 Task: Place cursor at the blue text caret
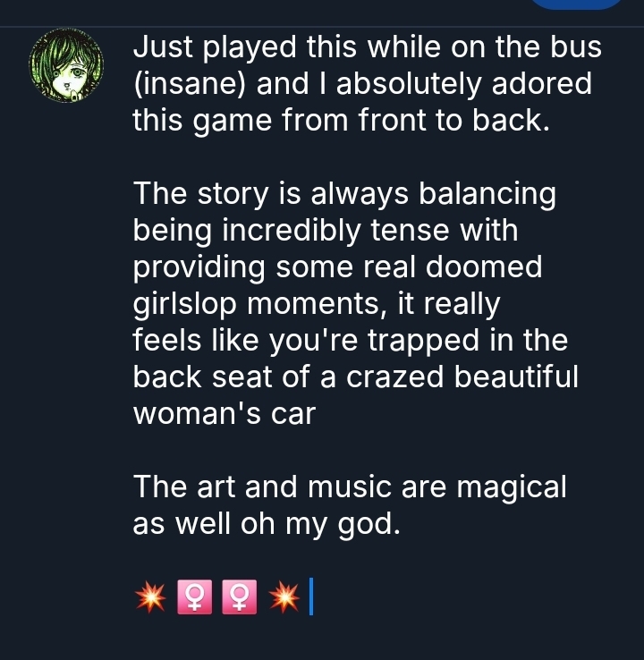[x=311, y=597]
